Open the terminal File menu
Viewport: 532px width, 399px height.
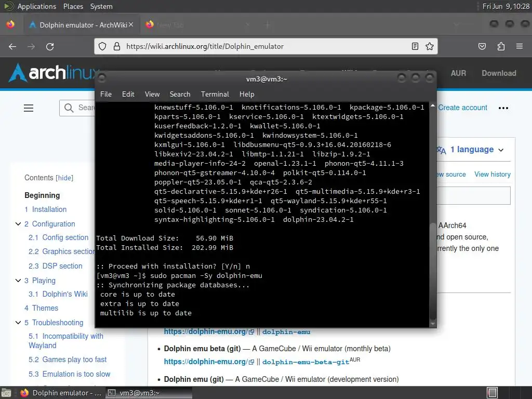point(106,95)
